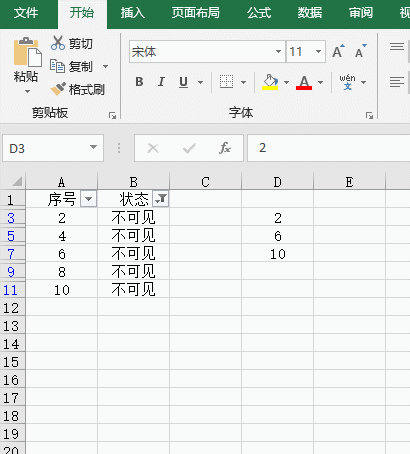Switch to the 页面布局 tab
Screen dimensions: 410x454
pos(196,13)
